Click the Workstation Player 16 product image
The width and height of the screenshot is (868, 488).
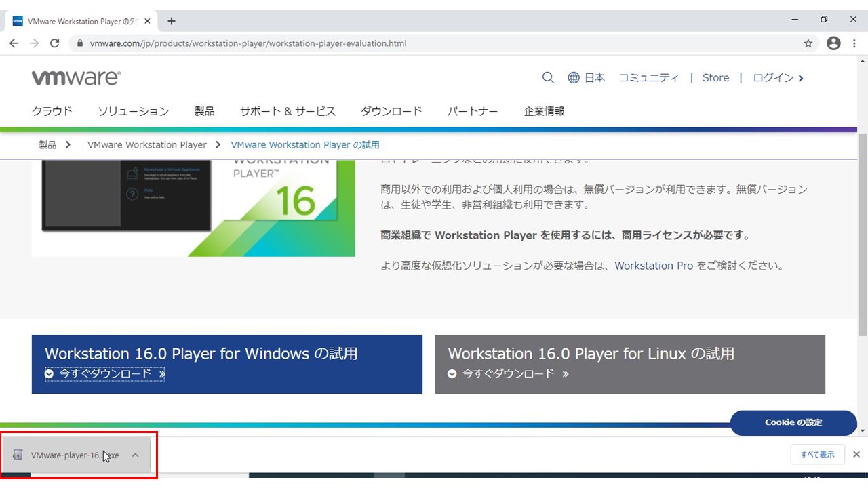(193, 208)
